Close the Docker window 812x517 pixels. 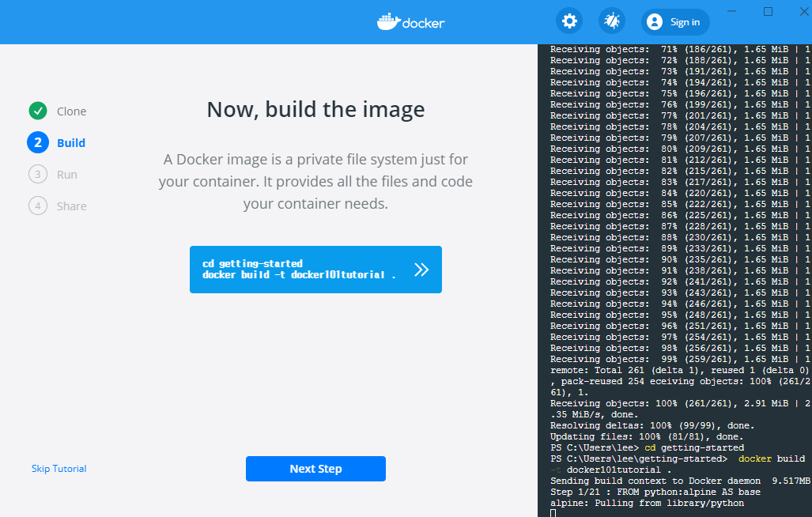pyautogui.click(x=804, y=11)
